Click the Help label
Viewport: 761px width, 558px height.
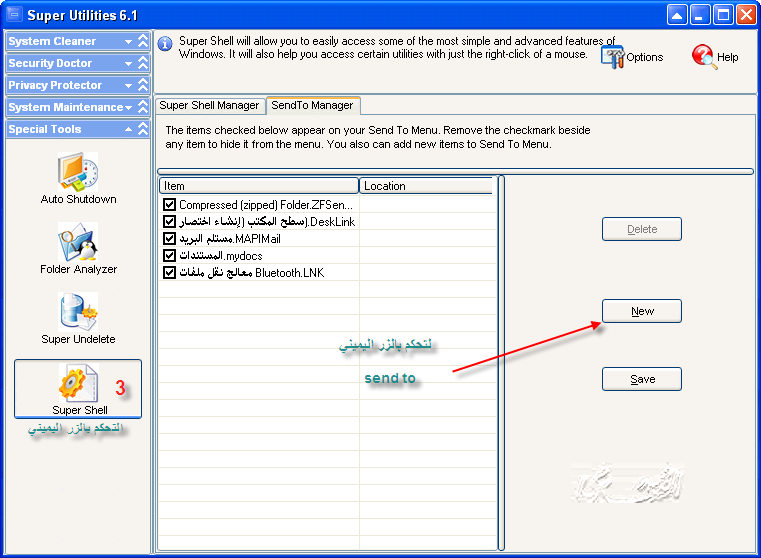pos(728,57)
